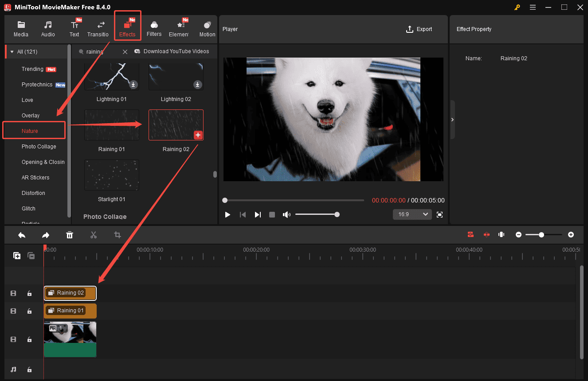Image resolution: width=588 pixels, height=381 pixels.
Task: Add a new track to the timeline
Action: [16, 256]
